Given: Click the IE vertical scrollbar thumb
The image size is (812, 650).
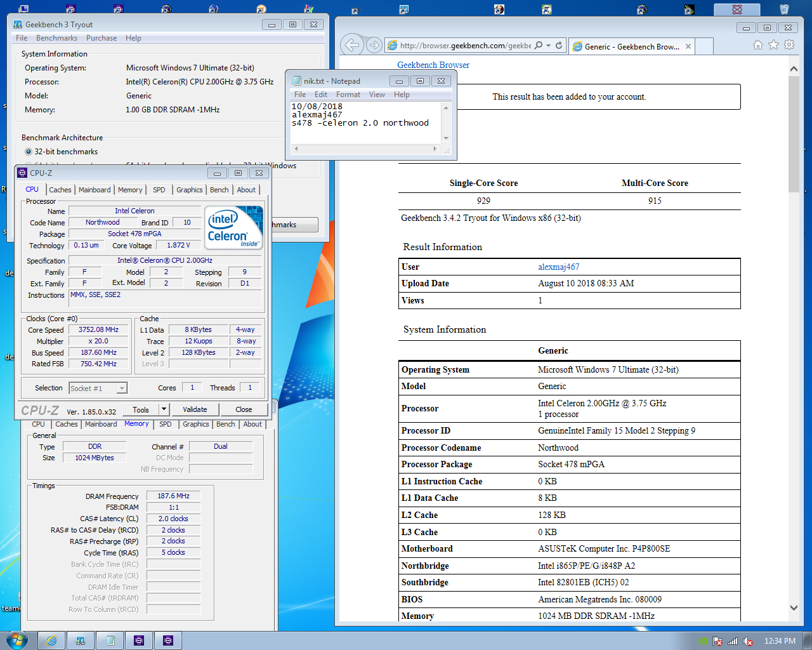Looking at the screenshot, I should click(x=794, y=134).
